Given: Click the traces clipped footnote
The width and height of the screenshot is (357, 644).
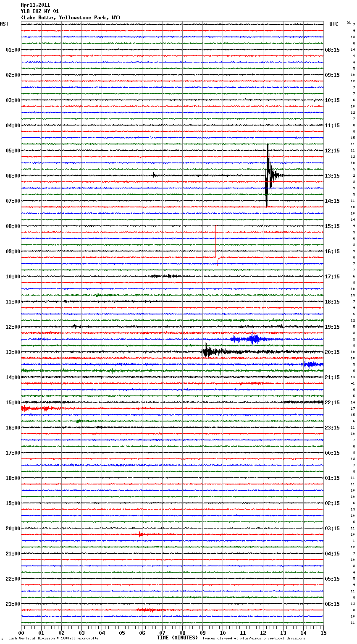Looking at the screenshot, I should pyautogui.click(x=254, y=639).
